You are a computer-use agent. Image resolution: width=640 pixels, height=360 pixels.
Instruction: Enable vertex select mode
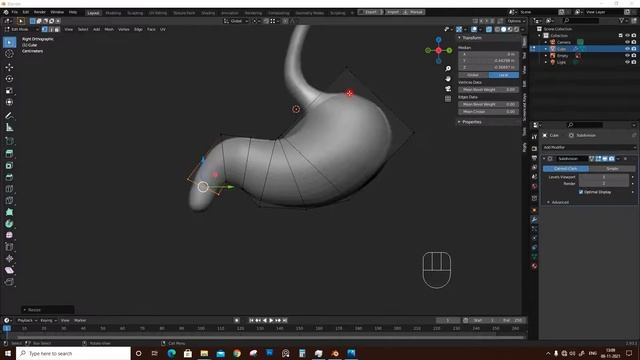click(44, 29)
